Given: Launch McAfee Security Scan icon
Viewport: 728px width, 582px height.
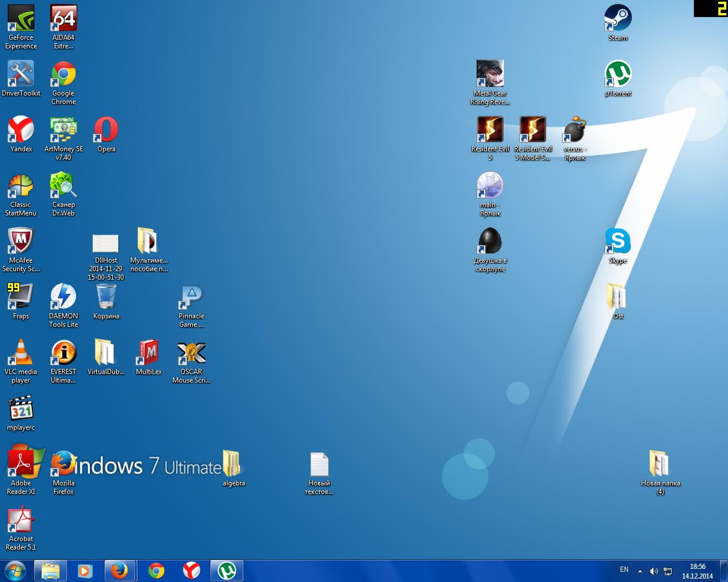Looking at the screenshot, I should tap(21, 250).
